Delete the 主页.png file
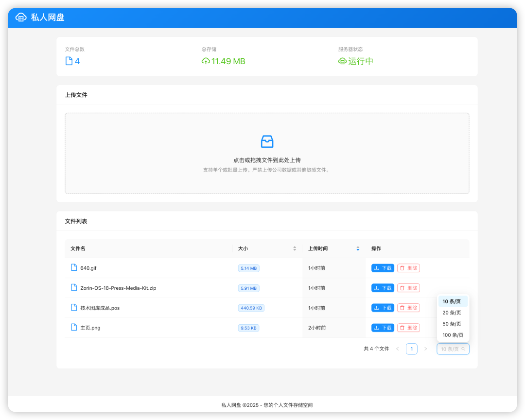The image size is (525, 420). tap(408, 328)
